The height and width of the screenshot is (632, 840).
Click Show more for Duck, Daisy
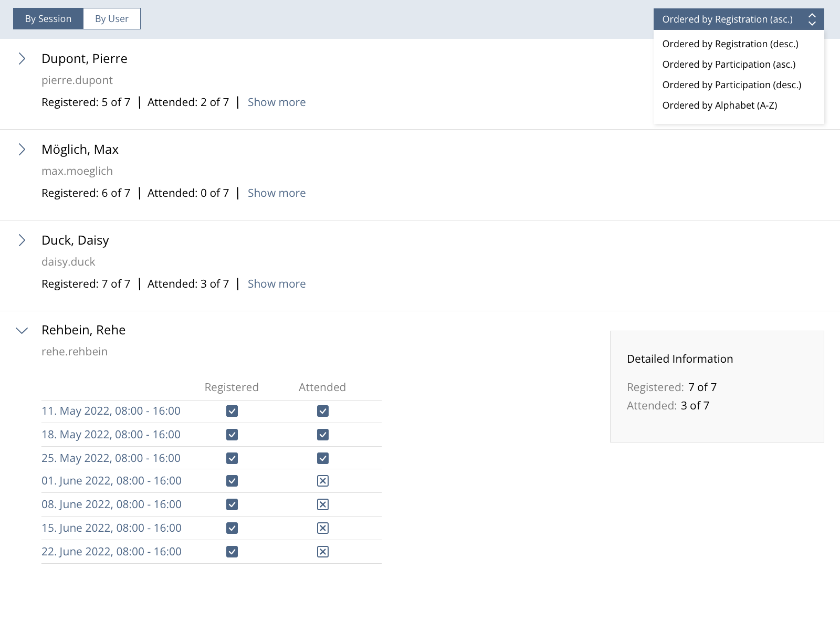(276, 284)
